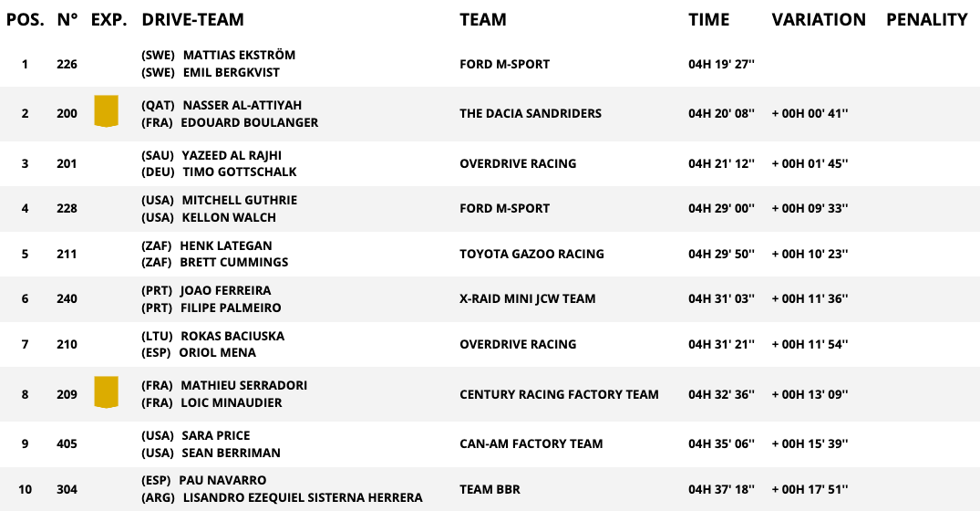The height and width of the screenshot is (511, 980).
Task: Click Henk Lategan's name
Action: [225, 245]
